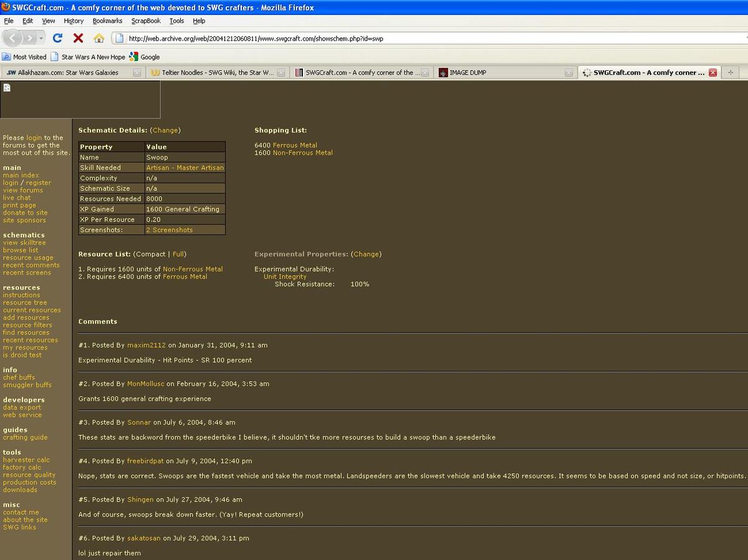Close the active SWGCraft.com tab
This screenshot has height=560, width=748.
click(712, 72)
